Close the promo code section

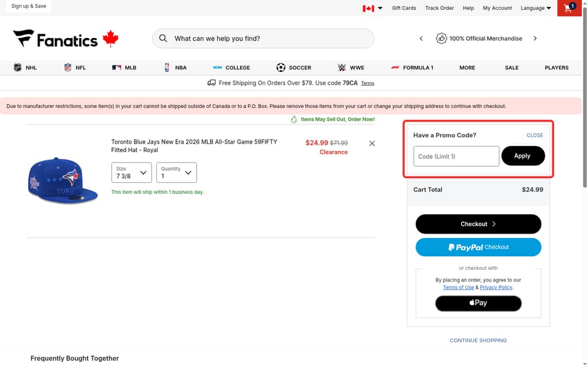535,135
